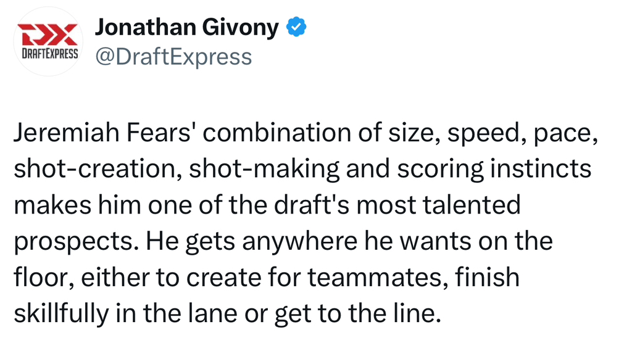The height and width of the screenshot is (364, 632).
Task: Click the "DRAFTEXPRESS" text under the logo
Action: tap(48, 53)
